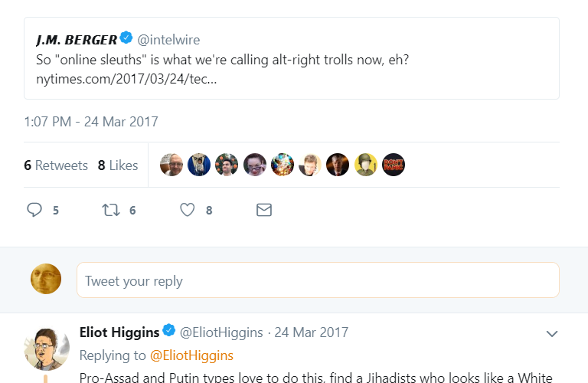The width and height of the screenshot is (588, 383).
Task: Click your own avatar beside reply box
Action: [x=46, y=279]
